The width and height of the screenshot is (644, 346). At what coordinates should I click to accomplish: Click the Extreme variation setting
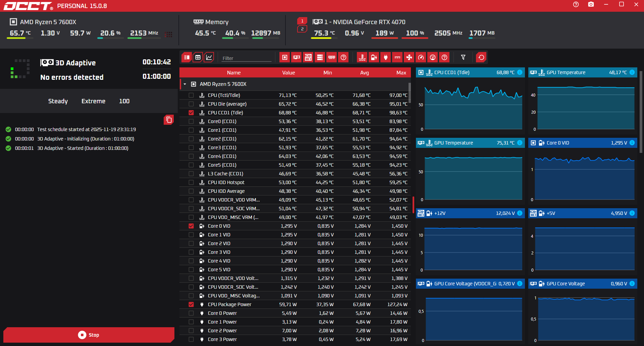coord(93,101)
